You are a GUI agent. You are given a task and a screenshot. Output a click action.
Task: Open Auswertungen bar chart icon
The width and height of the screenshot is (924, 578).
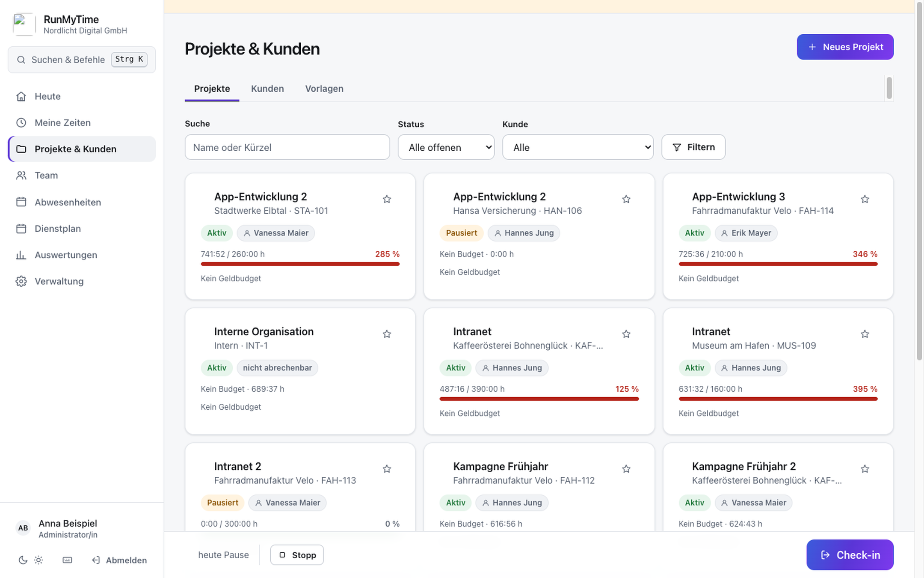(21, 255)
